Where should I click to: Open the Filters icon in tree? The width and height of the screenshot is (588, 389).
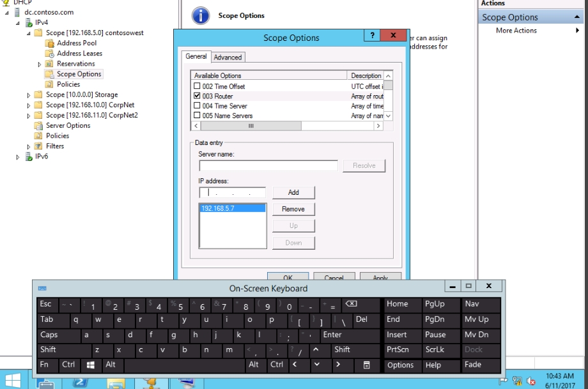click(39, 146)
